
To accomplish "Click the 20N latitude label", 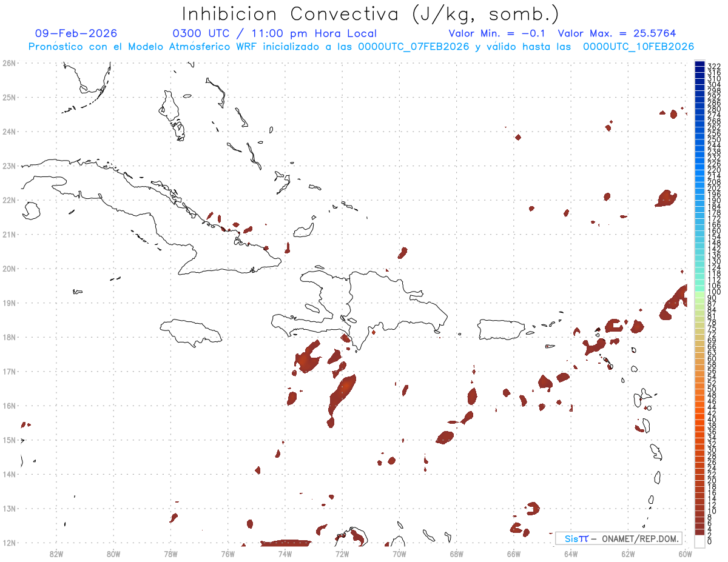I will pos(8,269).
